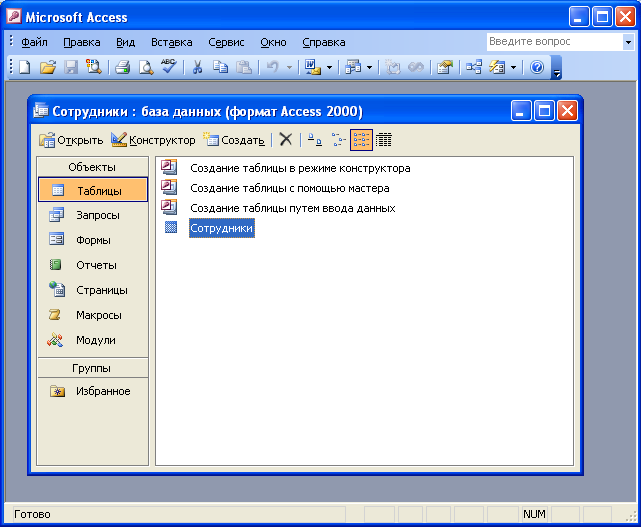
Task: Switch to Large Icons view
Action: pos(315,139)
